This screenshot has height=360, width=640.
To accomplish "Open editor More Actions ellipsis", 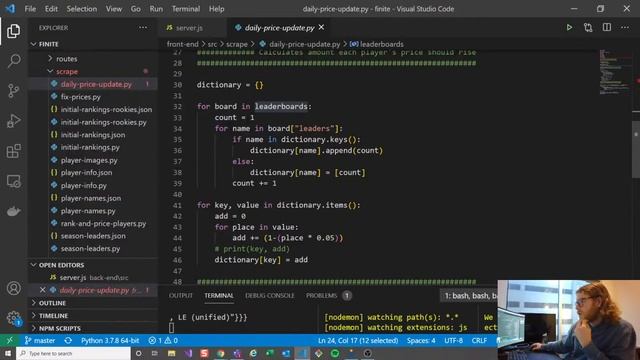I will 625,27.
